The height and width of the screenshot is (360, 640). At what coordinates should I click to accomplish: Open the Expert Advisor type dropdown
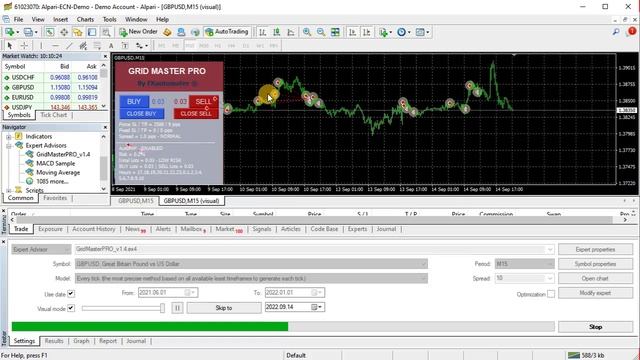tap(41, 249)
